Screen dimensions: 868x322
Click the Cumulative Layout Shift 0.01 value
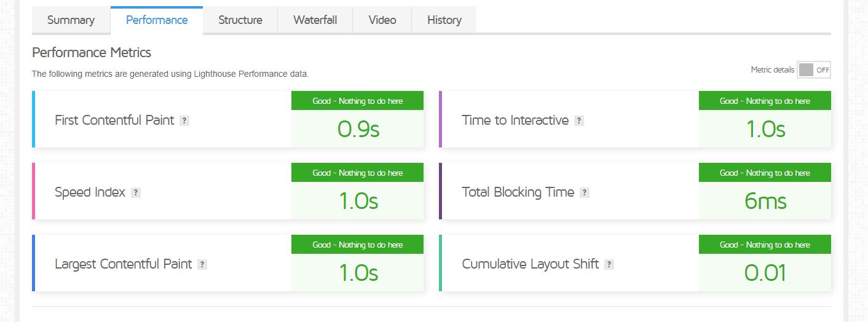(x=765, y=273)
